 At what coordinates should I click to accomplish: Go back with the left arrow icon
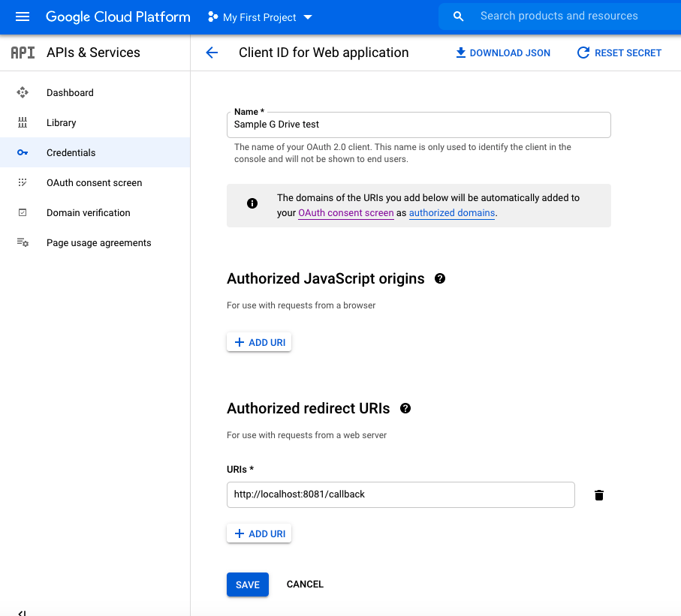click(212, 53)
